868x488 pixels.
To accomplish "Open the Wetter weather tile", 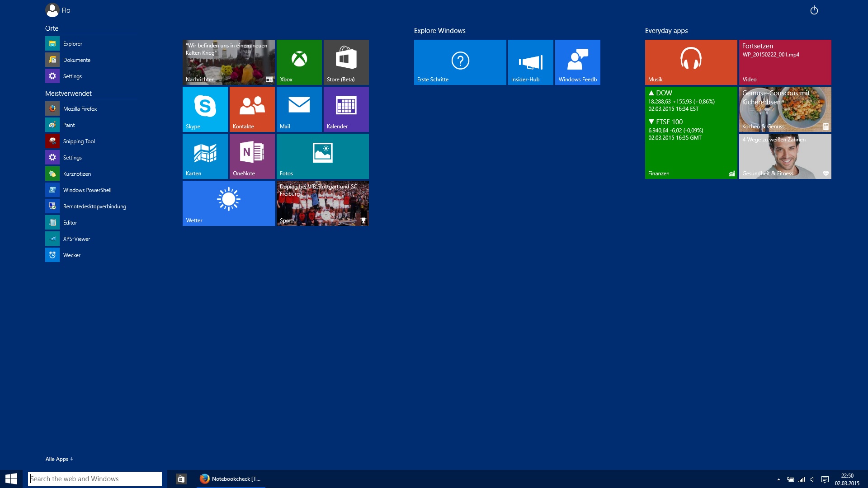I will coord(228,203).
